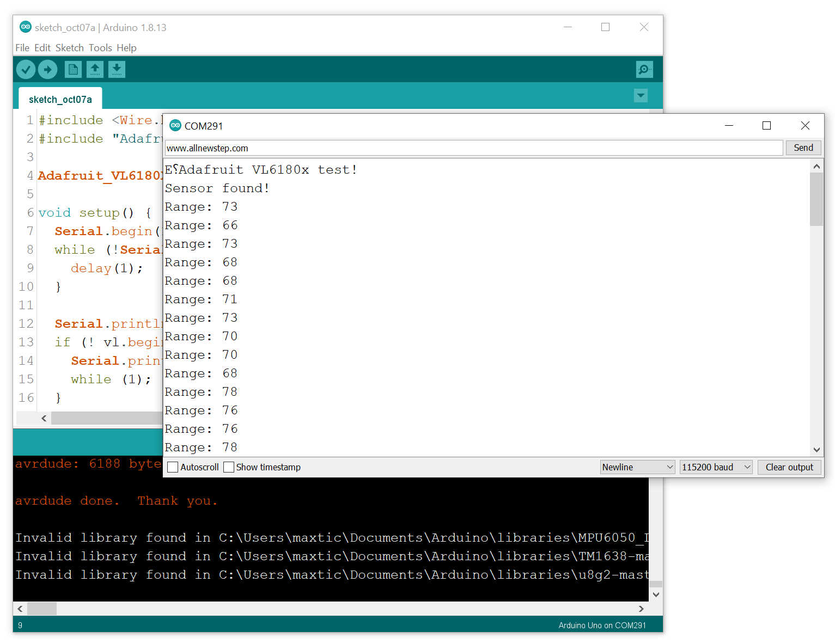Click the Arduino logo in the IDE title bar
Viewport: 835px width, 644px height.
coord(25,27)
